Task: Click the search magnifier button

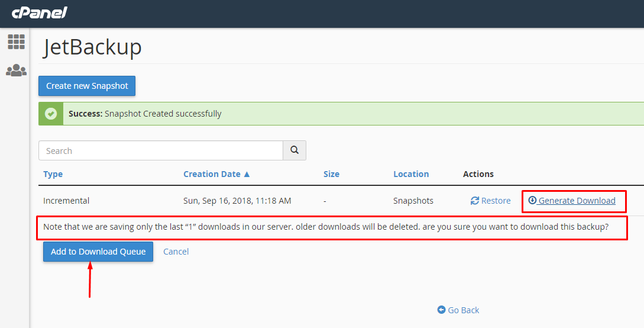Action: [x=295, y=150]
